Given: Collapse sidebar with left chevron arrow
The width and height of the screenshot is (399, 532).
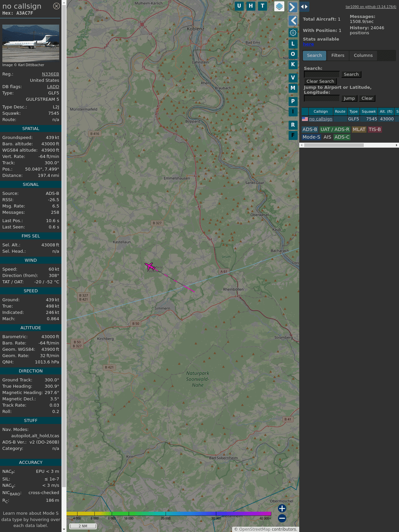Looking at the screenshot, I should point(293,21).
